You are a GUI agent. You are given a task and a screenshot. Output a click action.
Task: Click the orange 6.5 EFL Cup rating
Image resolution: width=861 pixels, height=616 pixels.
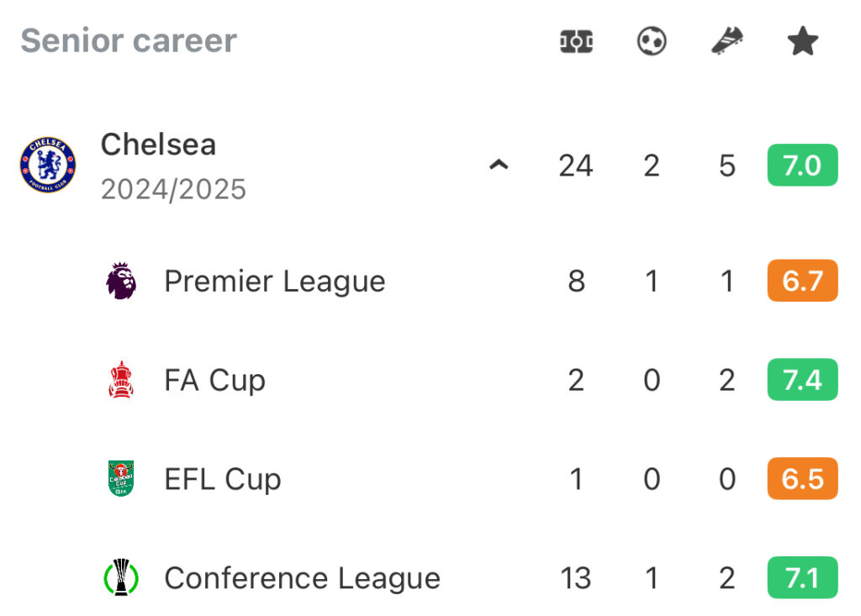coord(802,478)
